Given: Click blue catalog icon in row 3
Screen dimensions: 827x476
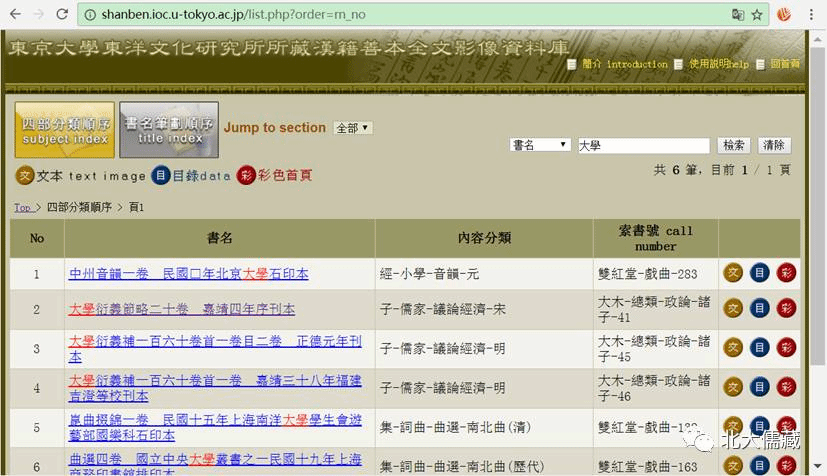Looking at the screenshot, I should 760,348.
